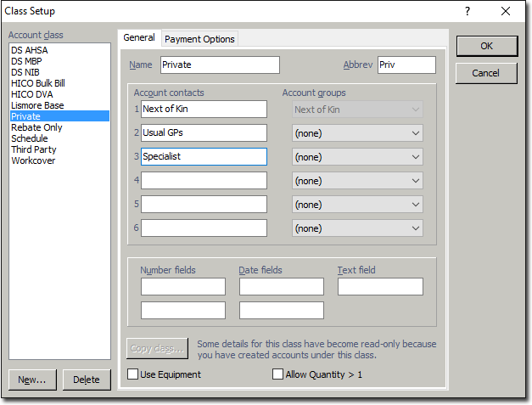Select HICO Bulk Bill account class

(38, 83)
